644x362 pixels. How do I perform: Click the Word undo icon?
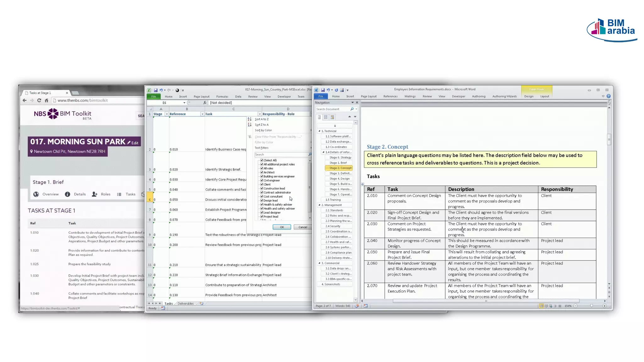(x=328, y=90)
